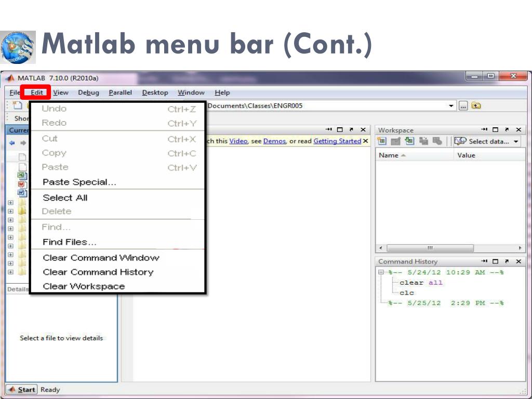The height and width of the screenshot is (399, 532).
Task: Choose Paste Special from Edit menu
Action: click(x=118, y=182)
